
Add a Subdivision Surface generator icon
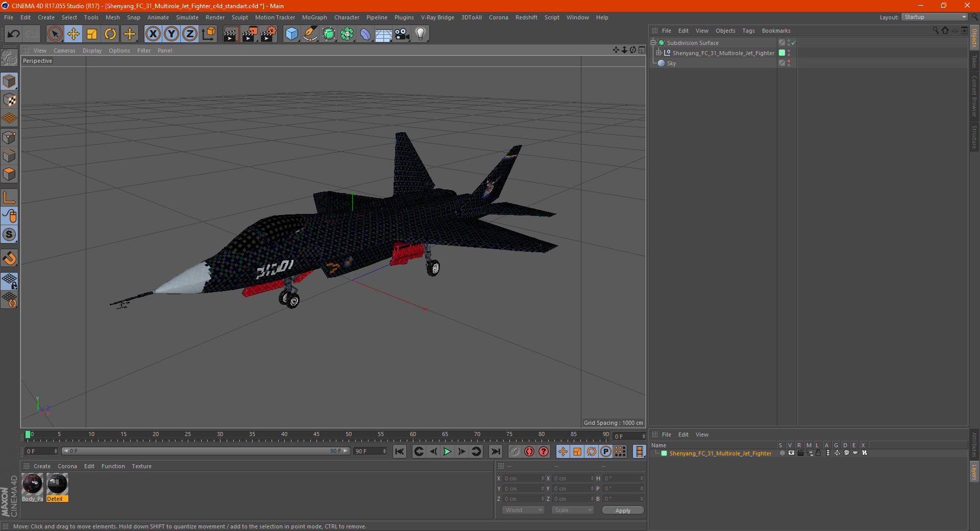point(329,34)
